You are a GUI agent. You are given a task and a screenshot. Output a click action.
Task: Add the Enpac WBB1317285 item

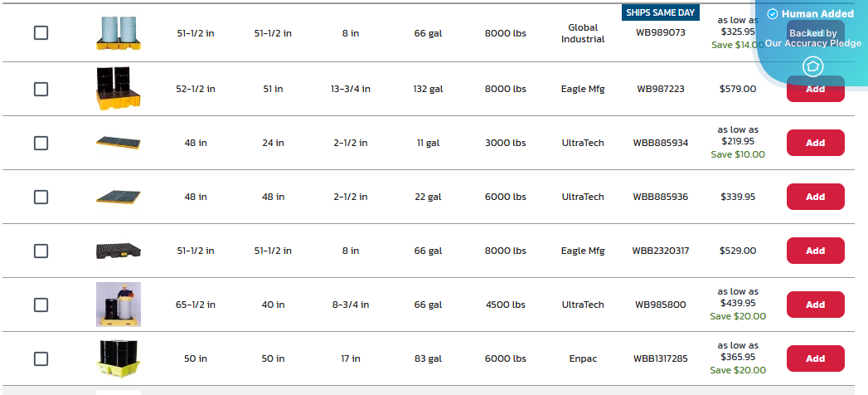pos(816,358)
